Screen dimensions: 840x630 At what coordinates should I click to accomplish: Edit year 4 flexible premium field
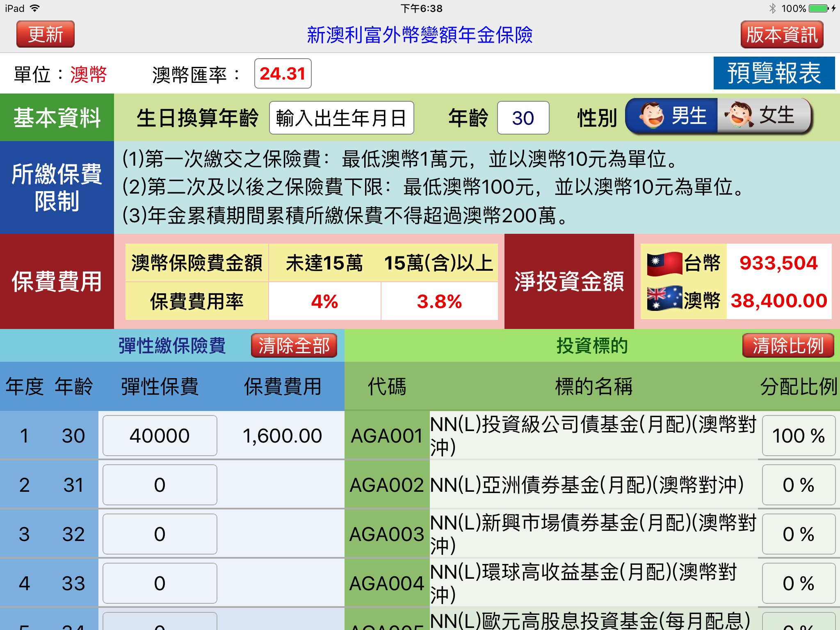[x=160, y=583]
